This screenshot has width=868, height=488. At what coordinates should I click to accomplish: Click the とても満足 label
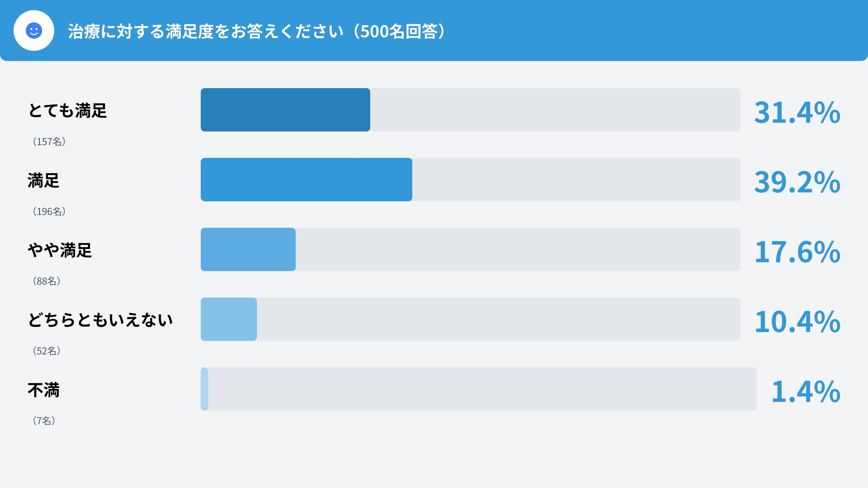click(x=67, y=111)
